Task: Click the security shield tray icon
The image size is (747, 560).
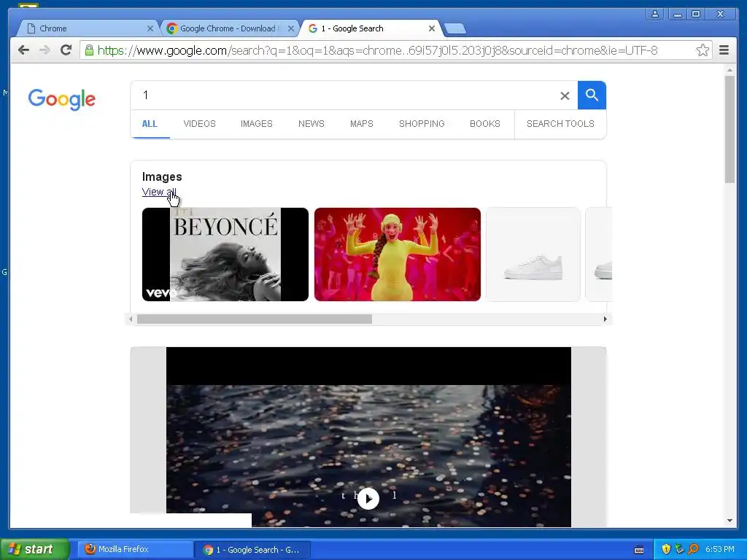Action: 666,549
